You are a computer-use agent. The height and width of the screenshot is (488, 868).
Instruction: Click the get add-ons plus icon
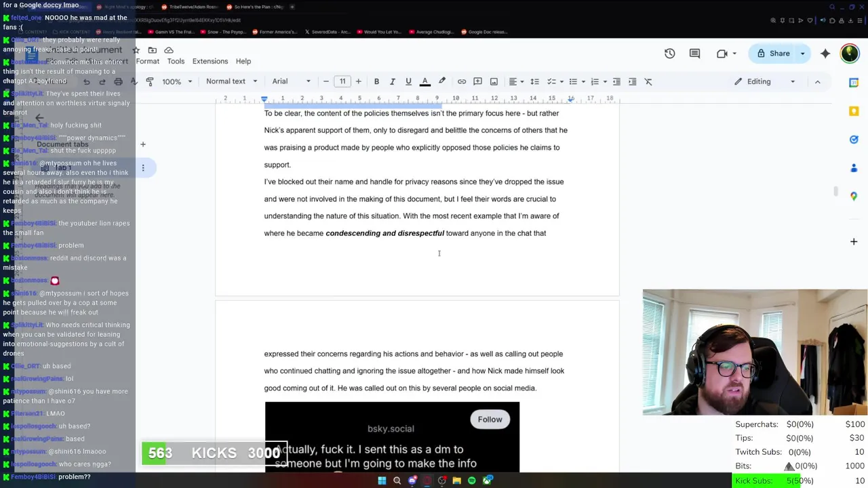point(854,241)
